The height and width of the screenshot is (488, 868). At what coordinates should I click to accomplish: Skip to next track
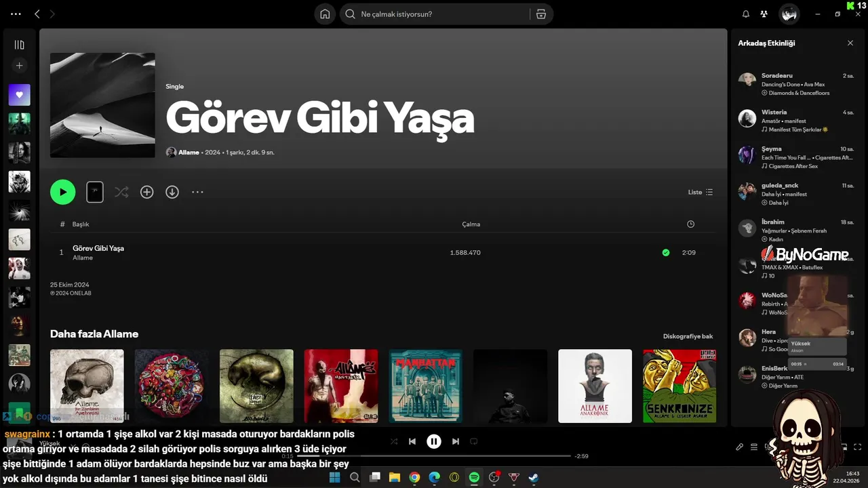[456, 441]
